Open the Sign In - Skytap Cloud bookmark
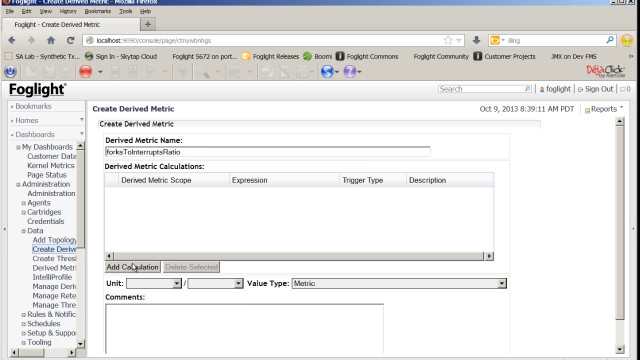Image resolution: width=640 pixels, height=360 pixels. coord(121,56)
